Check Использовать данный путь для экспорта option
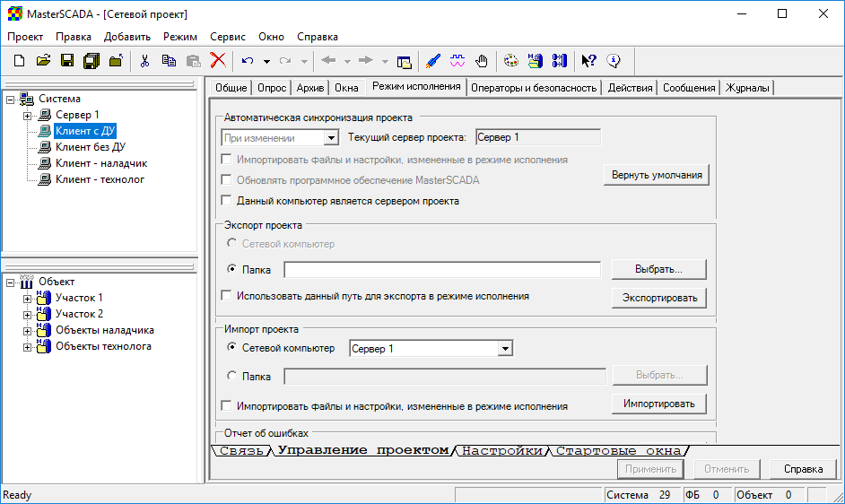 (x=226, y=295)
